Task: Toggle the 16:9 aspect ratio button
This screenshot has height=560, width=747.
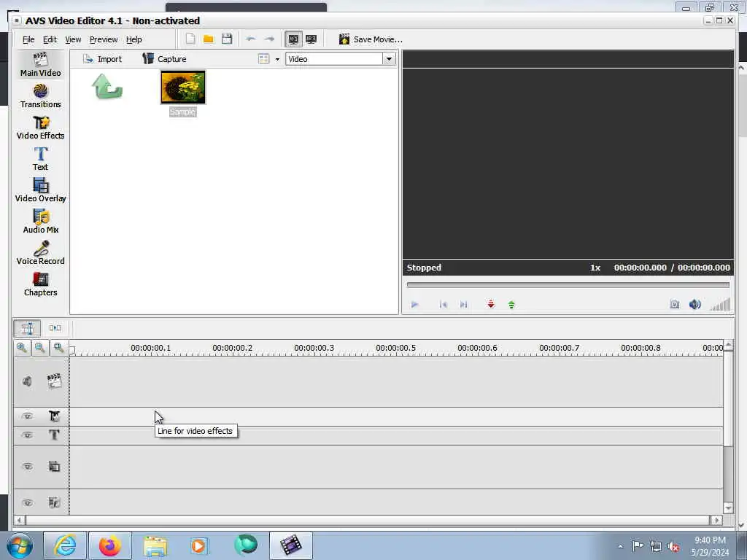Action: pyautogui.click(x=311, y=39)
